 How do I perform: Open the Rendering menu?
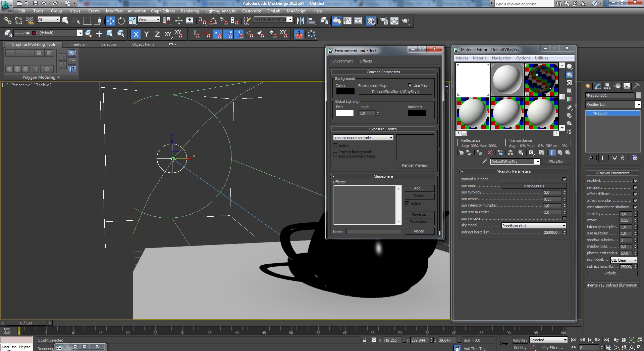click(190, 11)
